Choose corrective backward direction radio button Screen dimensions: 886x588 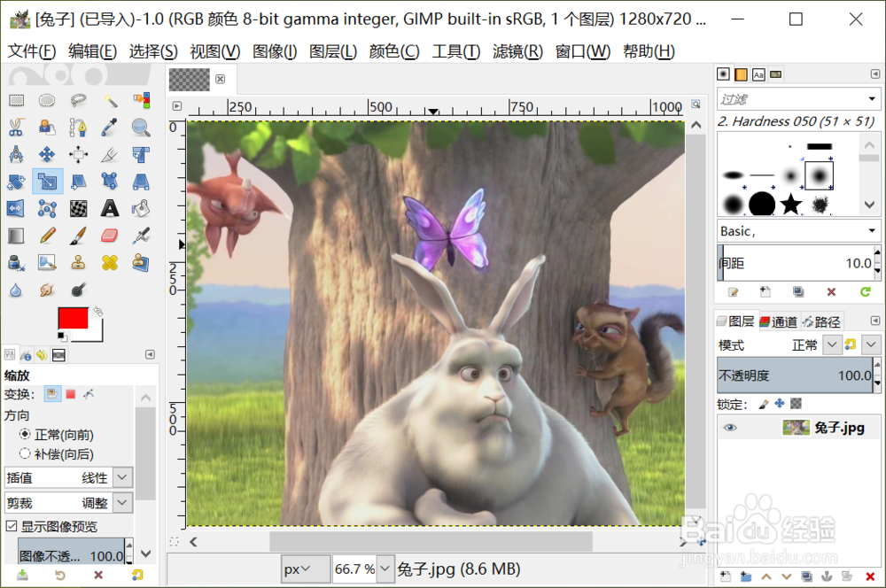coord(25,453)
